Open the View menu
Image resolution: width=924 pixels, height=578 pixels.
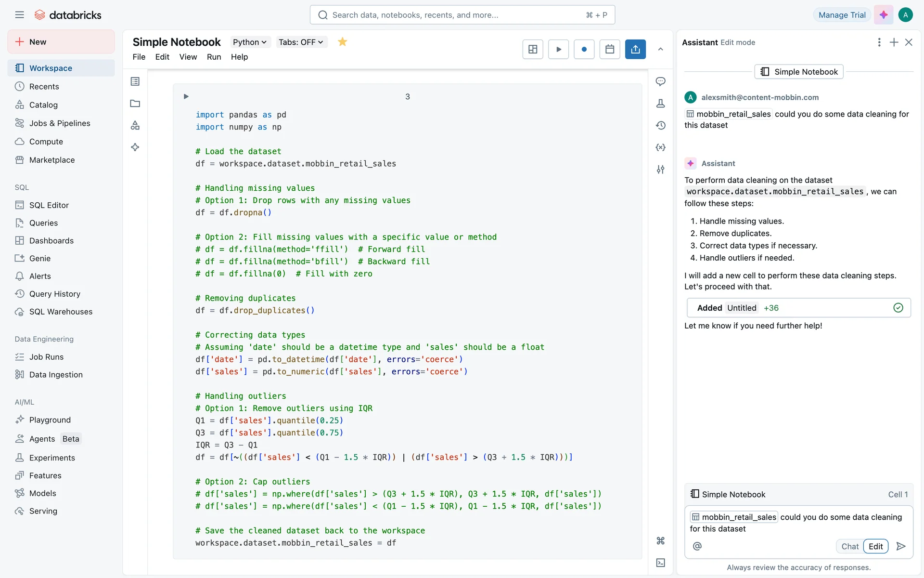188,57
